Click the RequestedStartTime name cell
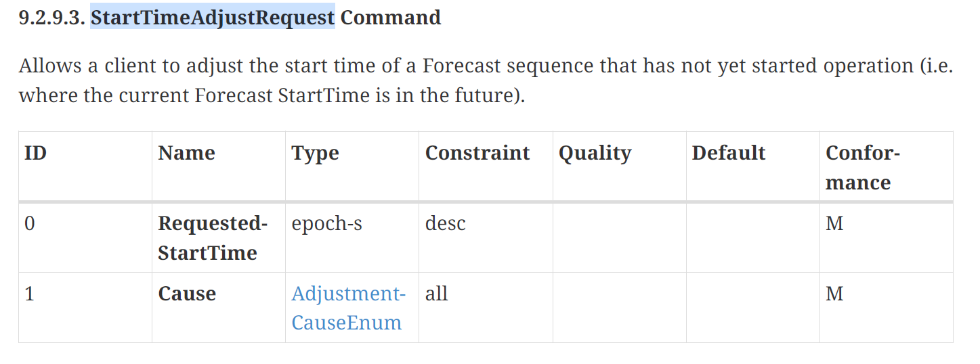 [213, 237]
